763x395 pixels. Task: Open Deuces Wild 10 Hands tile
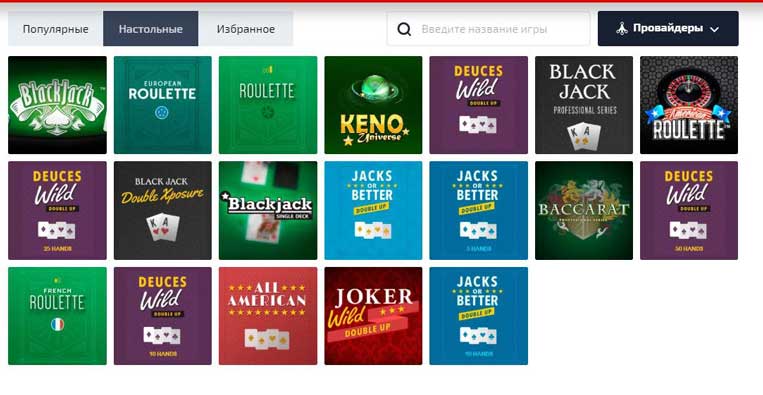pyautogui.click(x=163, y=316)
